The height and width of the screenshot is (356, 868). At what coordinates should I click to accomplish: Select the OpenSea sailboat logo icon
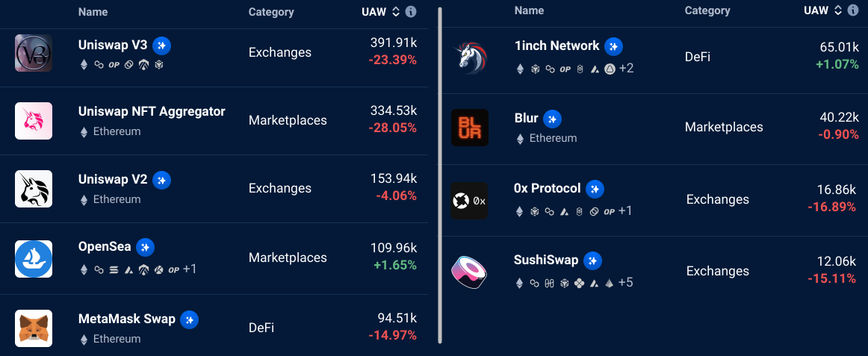click(33, 258)
